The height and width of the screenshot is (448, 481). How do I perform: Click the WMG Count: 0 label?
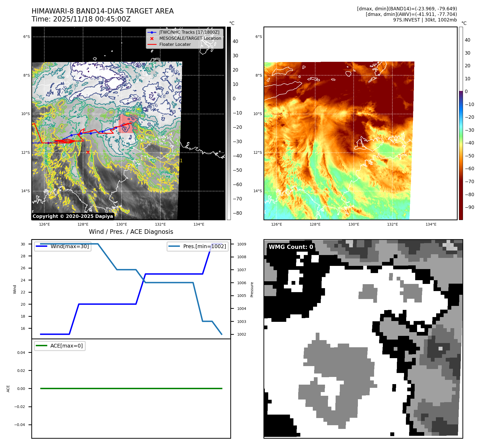[x=291, y=247]
